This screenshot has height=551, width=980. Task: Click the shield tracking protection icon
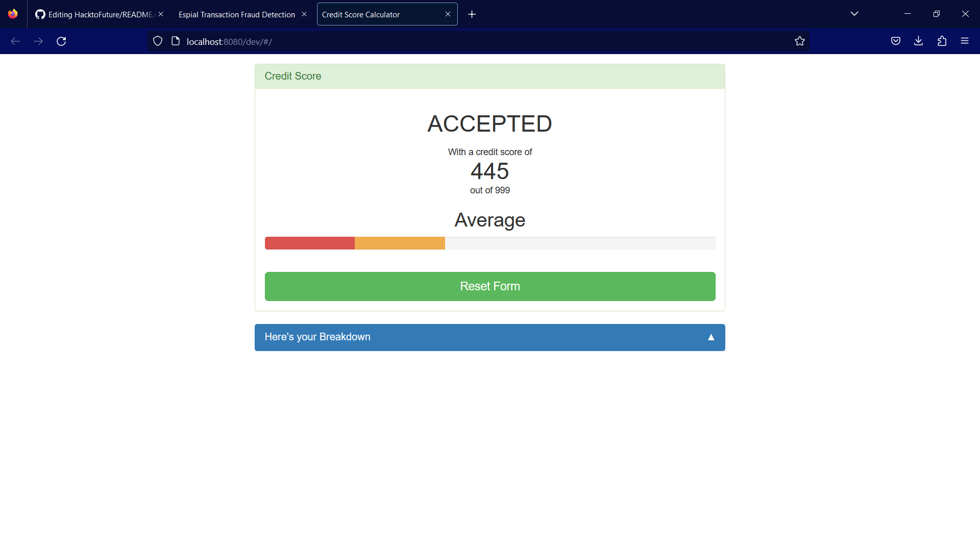coord(157,41)
